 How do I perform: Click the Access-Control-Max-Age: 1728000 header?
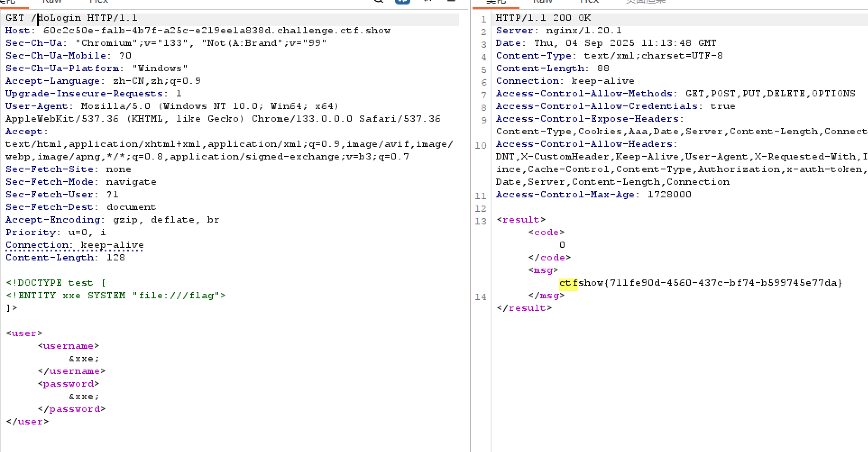click(593, 195)
